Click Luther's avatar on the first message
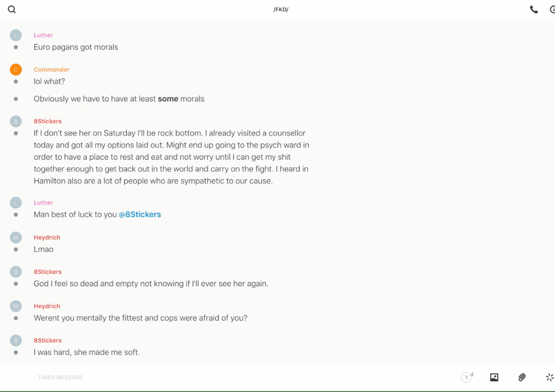 tap(16, 35)
